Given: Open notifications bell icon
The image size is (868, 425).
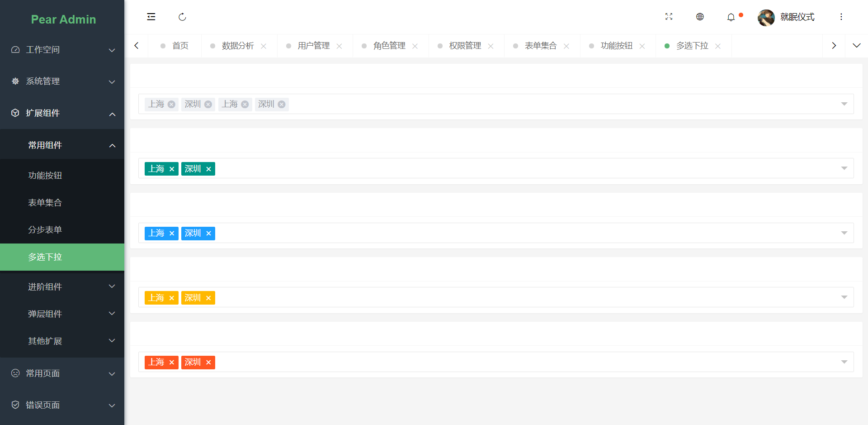Looking at the screenshot, I should [x=731, y=17].
